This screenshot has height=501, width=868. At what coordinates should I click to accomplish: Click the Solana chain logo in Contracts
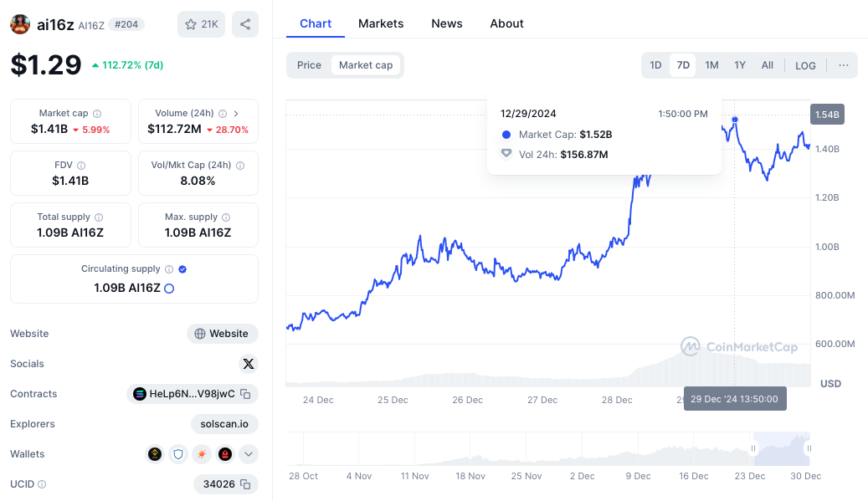pos(140,394)
